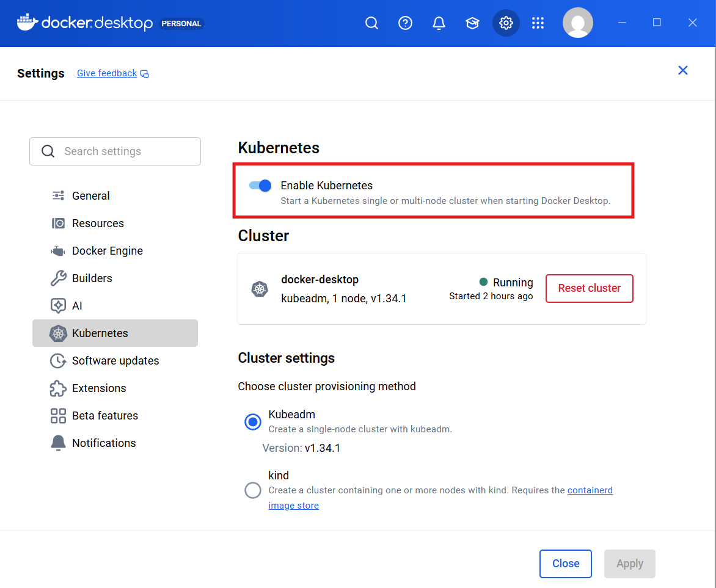The height and width of the screenshot is (588, 716).
Task: Switch to the Builders settings
Action: [115, 278]
